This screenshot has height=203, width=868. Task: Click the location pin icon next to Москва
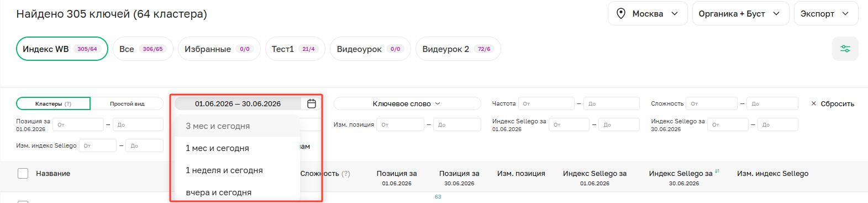(x=621, y=14)
